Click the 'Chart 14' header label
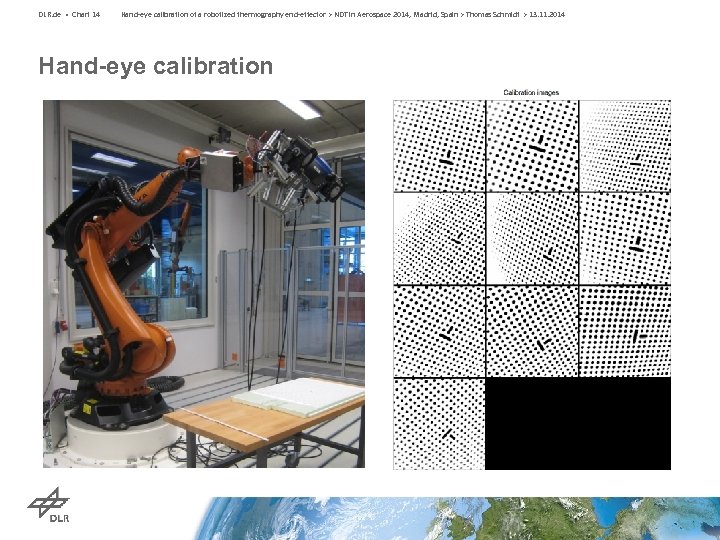720x540 pixels. pyautogui.click(x=86, y=15)
